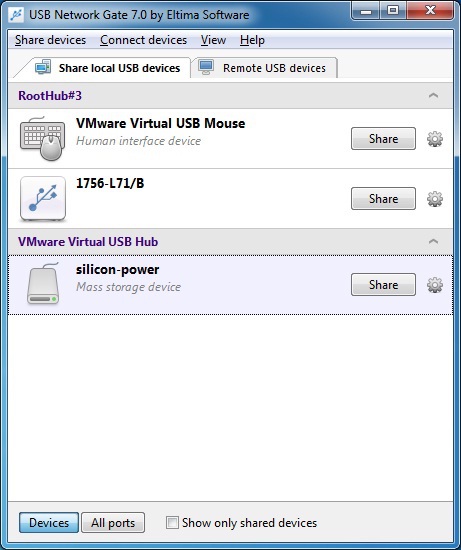This screenshot has width=461, height=550.
Task: Select the All ports view button
Action: [x=113, y=523]
